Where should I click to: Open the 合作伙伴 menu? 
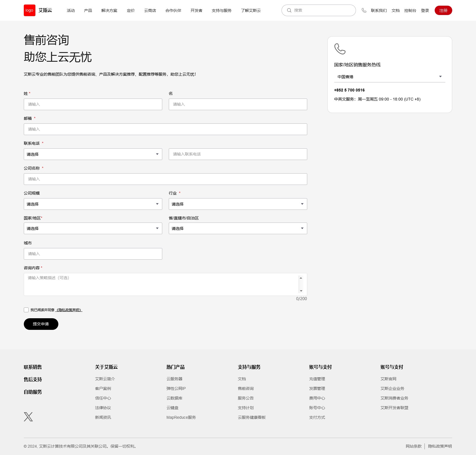[x=173, y=10]
